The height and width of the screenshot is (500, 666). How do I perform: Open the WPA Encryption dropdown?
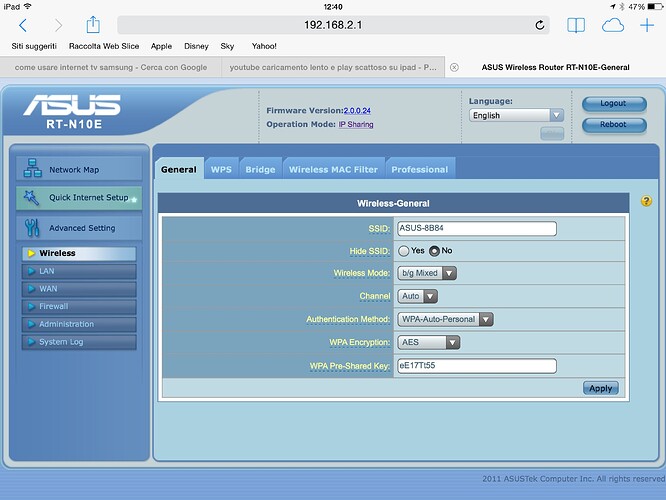click(428, 342)
